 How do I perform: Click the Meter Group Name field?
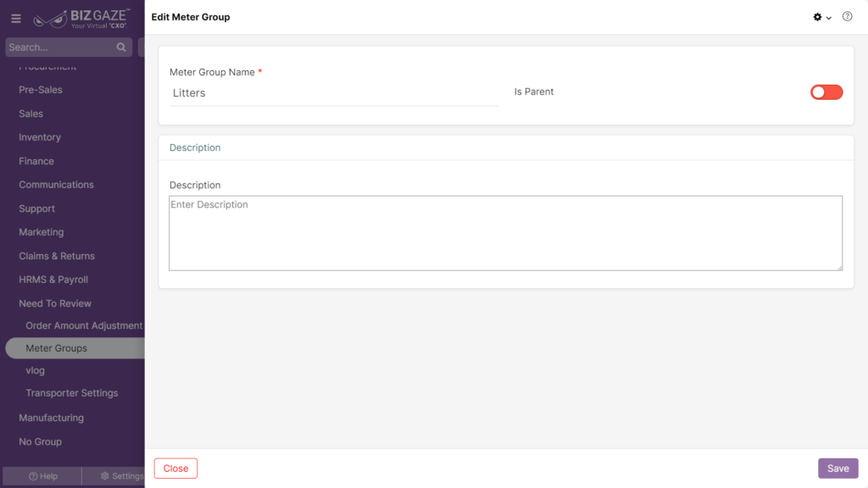point(334,93)
